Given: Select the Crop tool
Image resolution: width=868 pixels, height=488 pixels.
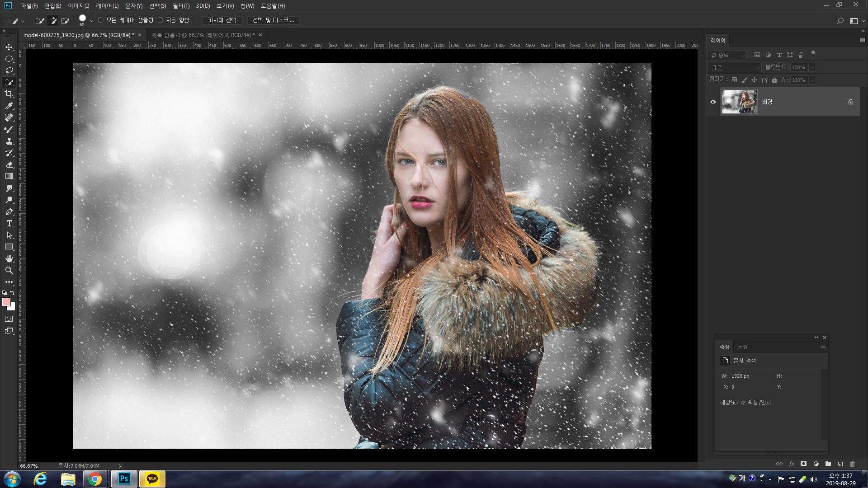Looking at the screenshot, I should click(9, 94).
